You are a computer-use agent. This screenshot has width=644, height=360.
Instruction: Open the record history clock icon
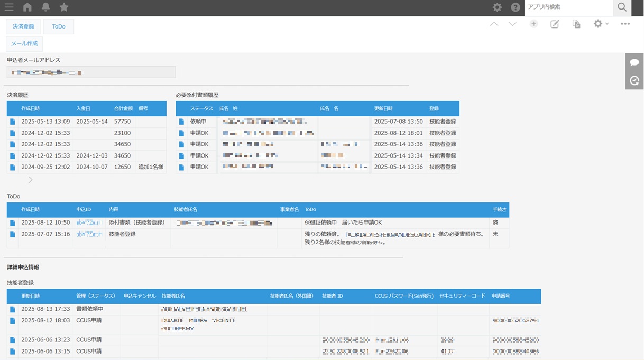point(634,80)
